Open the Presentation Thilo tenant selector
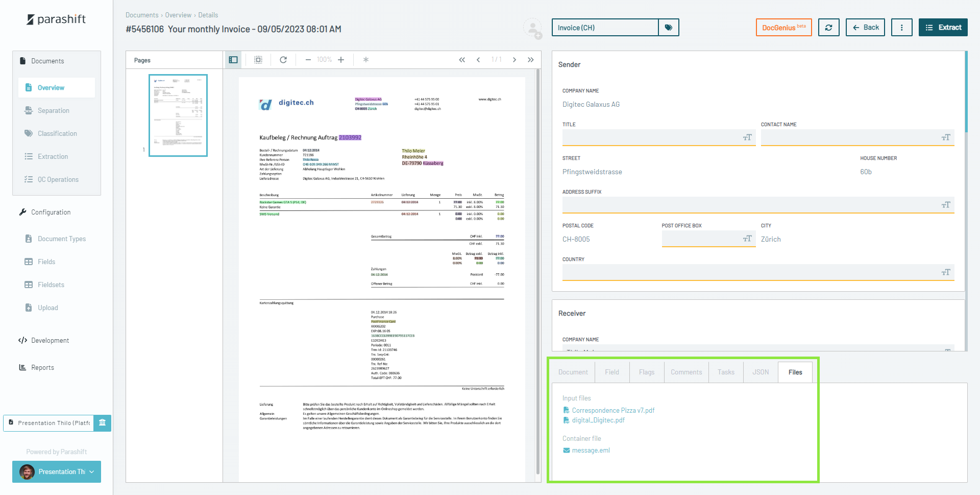 tap(48, 423)
